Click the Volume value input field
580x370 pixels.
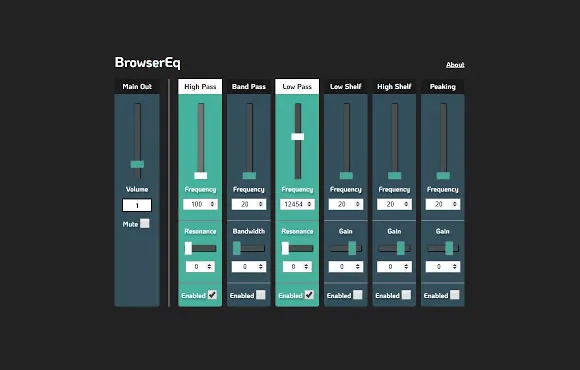click(x=137, y=205)
